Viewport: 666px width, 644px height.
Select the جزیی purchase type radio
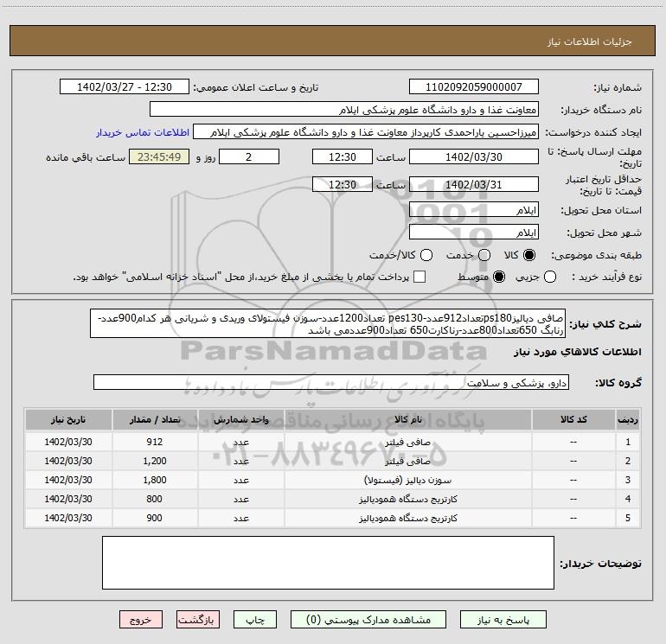pos(549,277)
